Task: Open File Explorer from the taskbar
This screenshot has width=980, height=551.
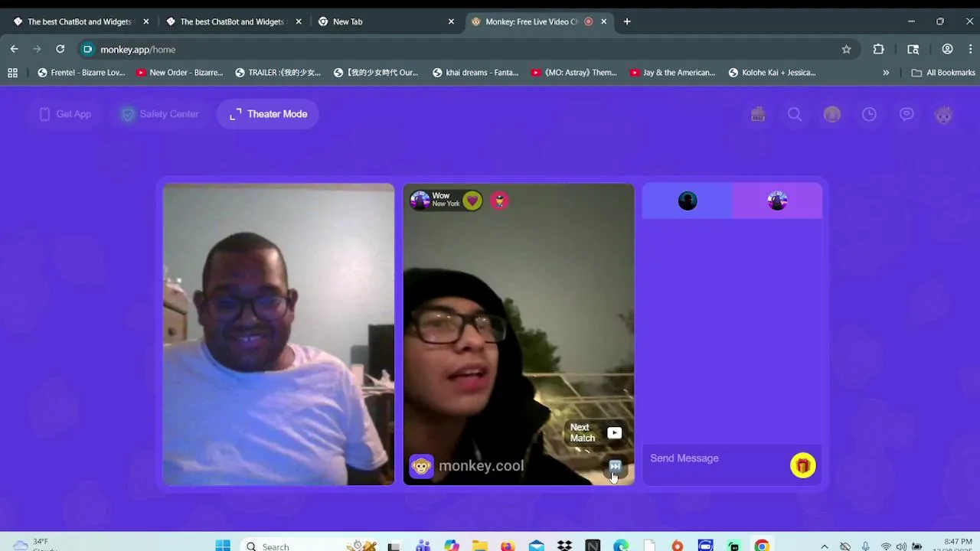Action: point(479,546)
